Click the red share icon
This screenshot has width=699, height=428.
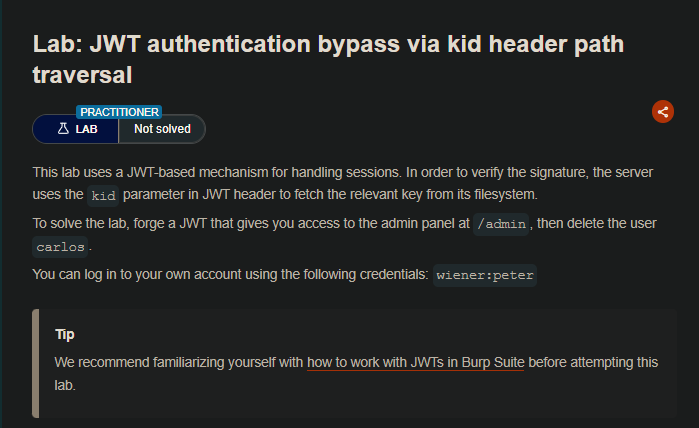(x=662, y=112)
